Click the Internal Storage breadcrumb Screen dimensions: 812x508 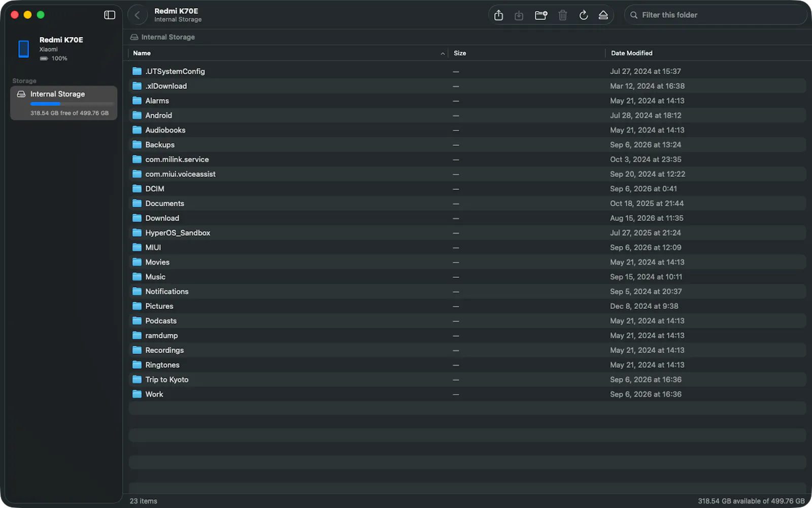(x=168, y=37)
